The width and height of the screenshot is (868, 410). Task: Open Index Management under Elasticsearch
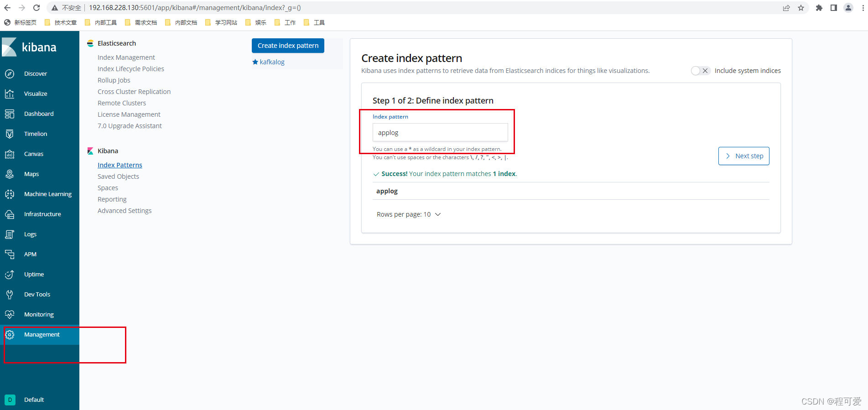tap(126, 57)
